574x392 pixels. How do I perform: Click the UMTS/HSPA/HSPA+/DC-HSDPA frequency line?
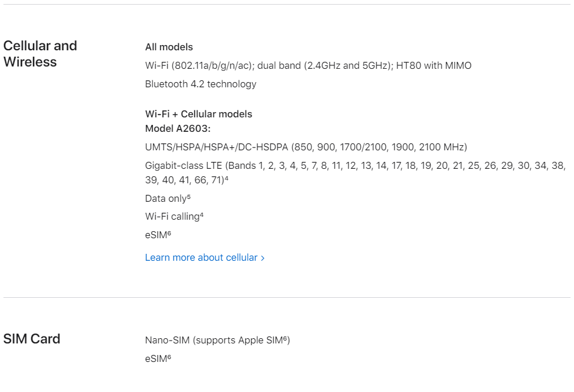click(306, 147)
